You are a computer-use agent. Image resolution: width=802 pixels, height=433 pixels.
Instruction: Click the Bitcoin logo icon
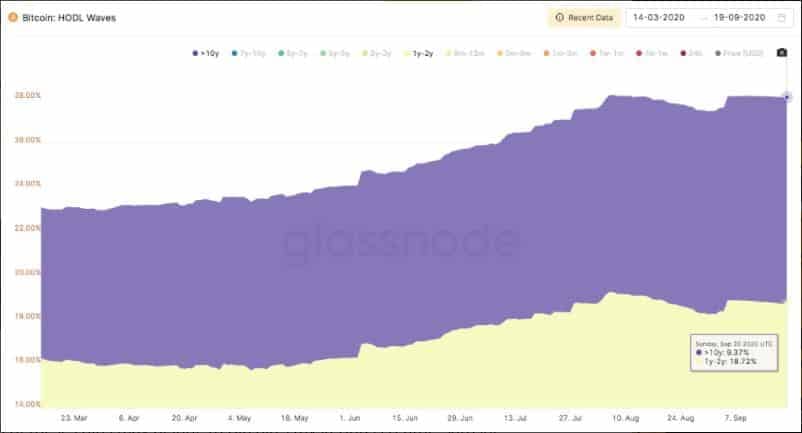click(x=12, y=17)
